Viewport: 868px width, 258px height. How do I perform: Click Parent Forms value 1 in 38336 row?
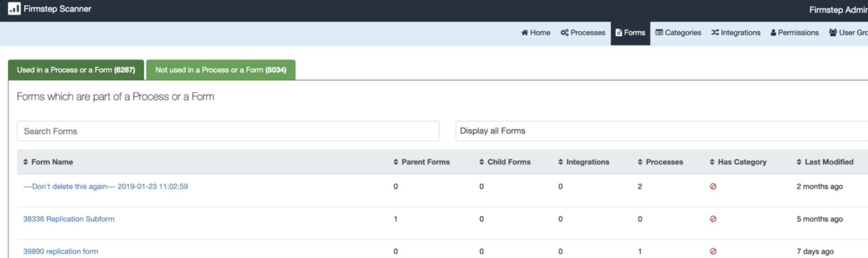(x=396, y=219)
